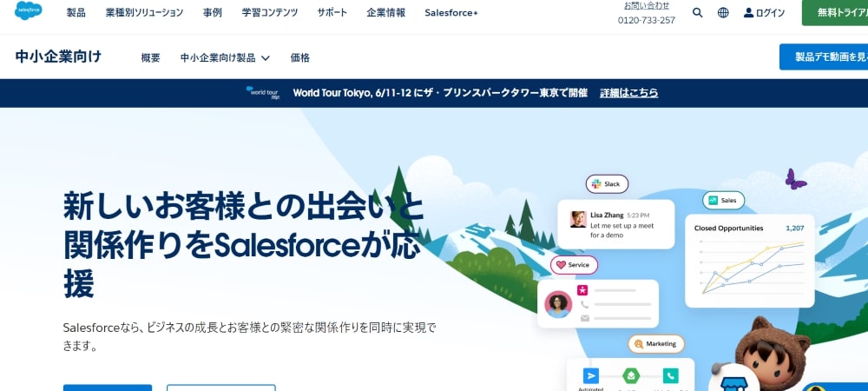Viewport: 868px width, 391px height.
Task: Expand the 中小企業向け製品 dropdown
Action: [x=225, y=57]
